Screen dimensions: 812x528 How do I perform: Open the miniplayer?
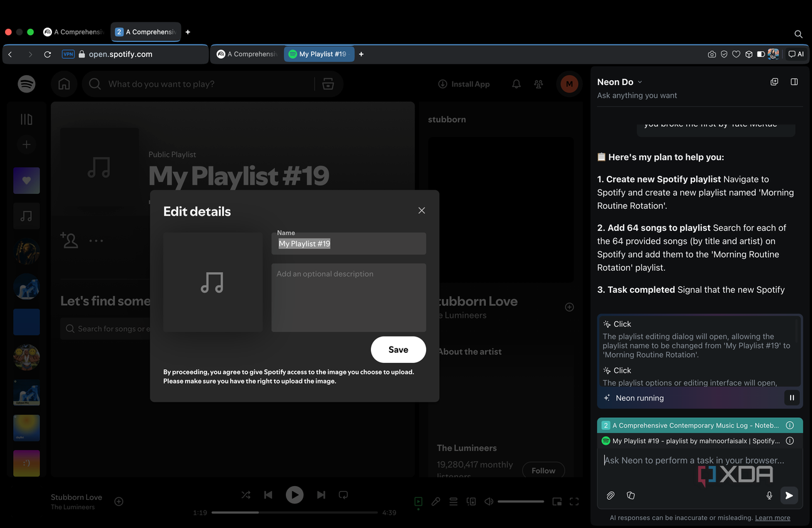[557, 501]
